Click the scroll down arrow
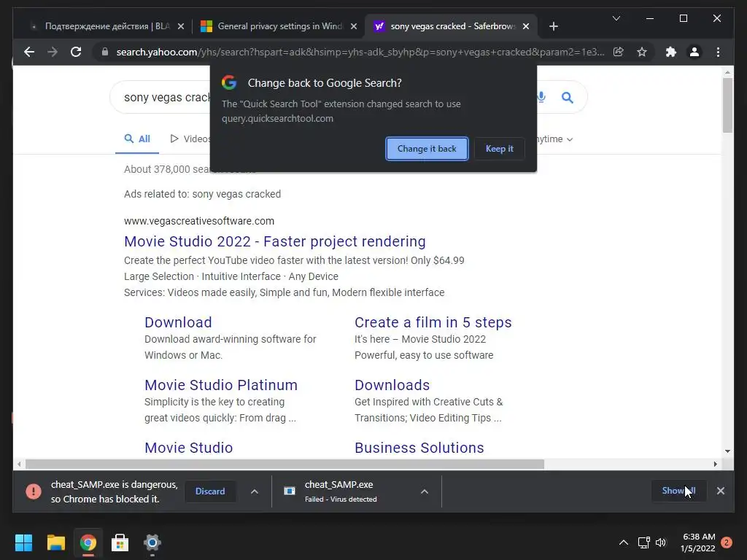747x560 pixels. pyautogui.click(x=727, y=451)
